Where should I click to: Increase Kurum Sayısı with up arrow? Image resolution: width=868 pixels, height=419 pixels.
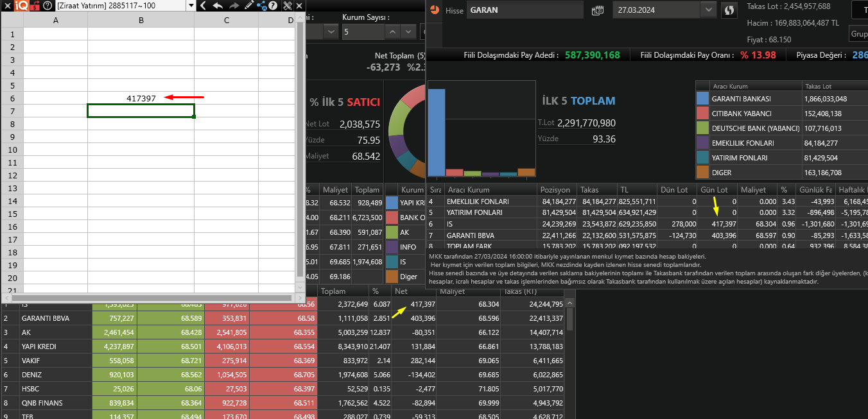[392, 31]
